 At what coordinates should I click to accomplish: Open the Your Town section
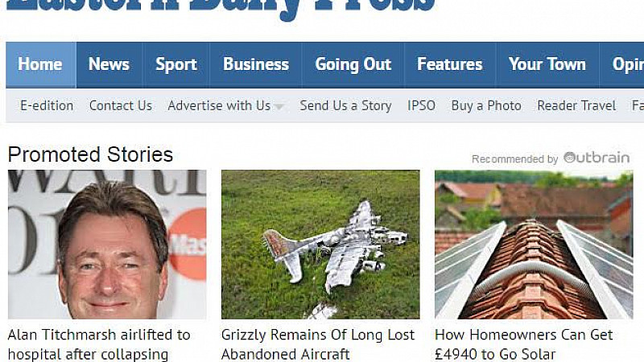[547, 65]
